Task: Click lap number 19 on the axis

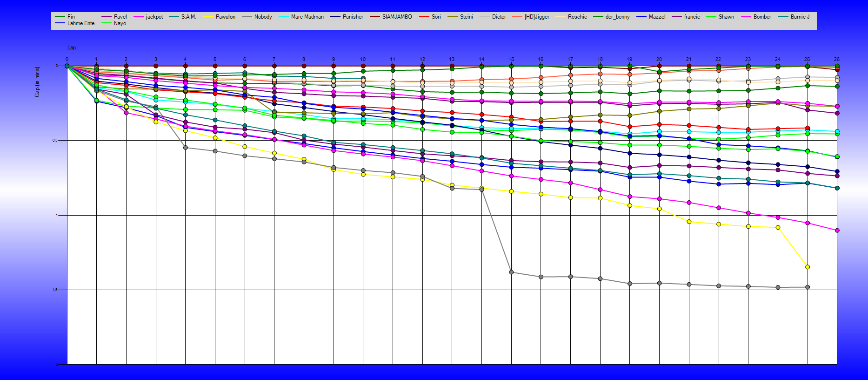Action: (629, 60)
